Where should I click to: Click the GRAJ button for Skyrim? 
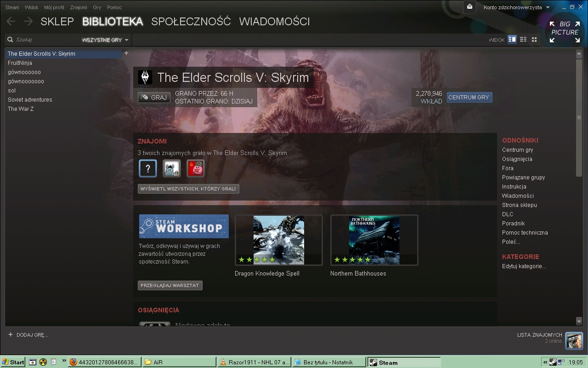154,98
